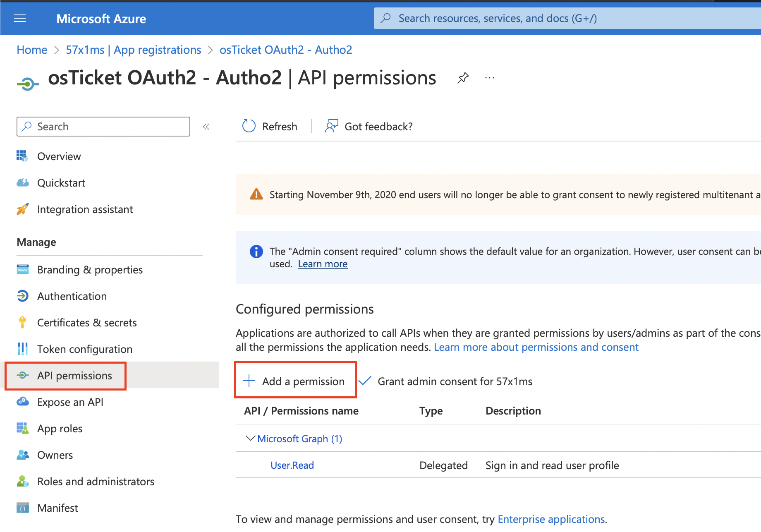Open the User.Read permission link
Image resolution: width=761 pixels, height=532 pixels.
click(x=292, y=465)
